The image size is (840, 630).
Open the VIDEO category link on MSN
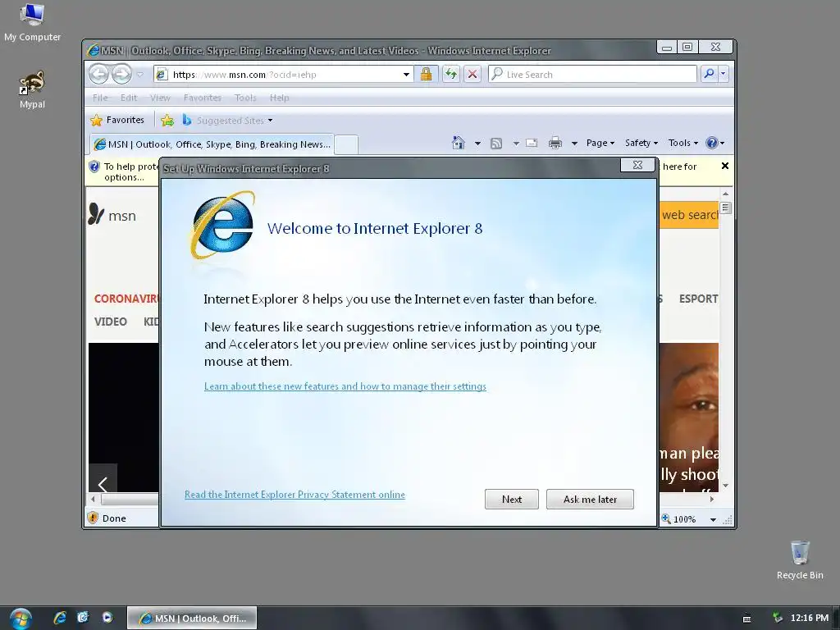pos(111,322)
